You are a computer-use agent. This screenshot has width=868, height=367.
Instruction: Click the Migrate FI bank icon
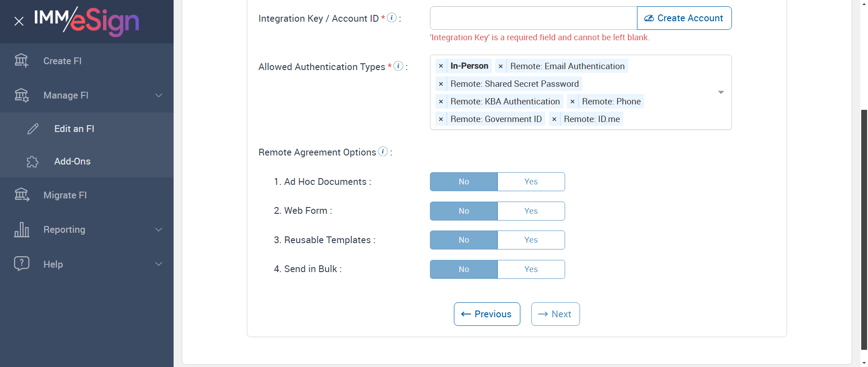click(22, 195)
